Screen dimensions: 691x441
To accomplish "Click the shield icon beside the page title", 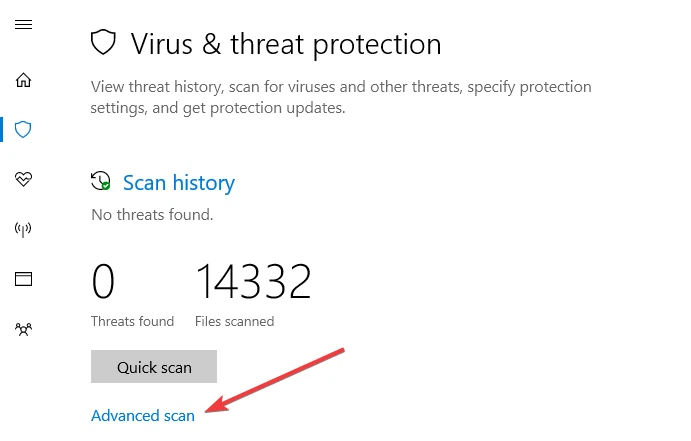I will pos(104,43).
